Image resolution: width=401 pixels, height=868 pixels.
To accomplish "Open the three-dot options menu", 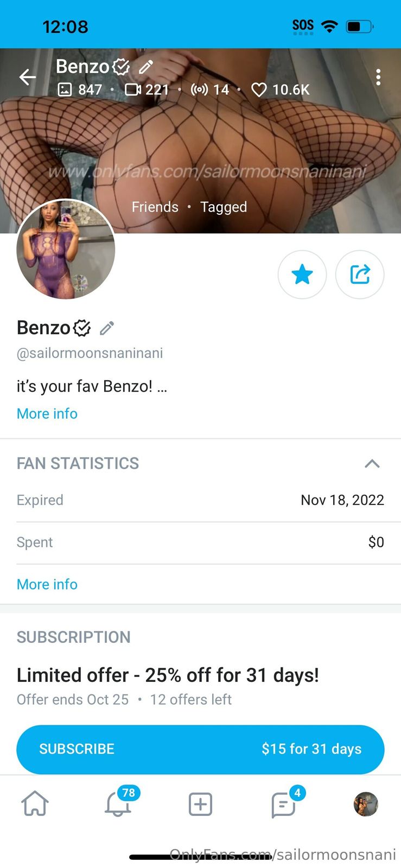I will 378,77.
